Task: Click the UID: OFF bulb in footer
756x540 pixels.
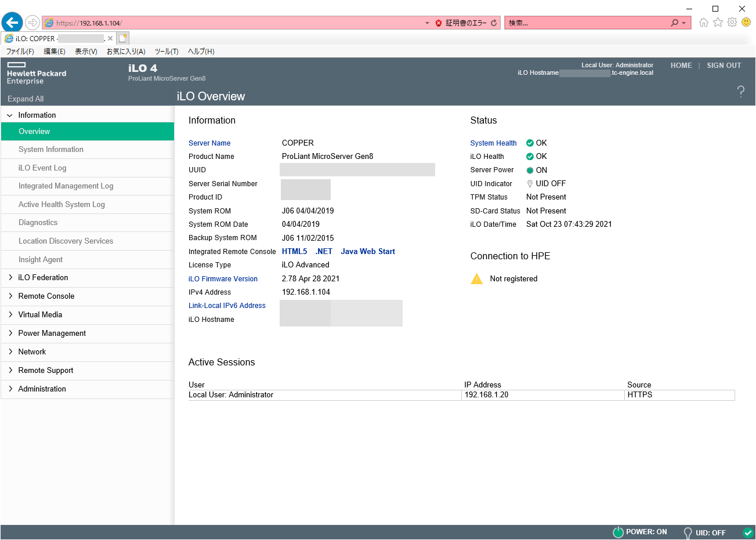Action: tap(688, 532)
